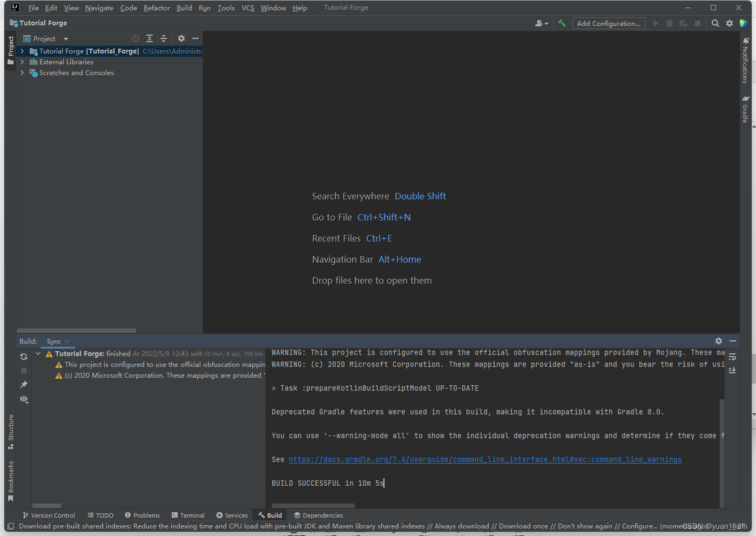Open the Bookmarks sidebar panel

(11, 481)
